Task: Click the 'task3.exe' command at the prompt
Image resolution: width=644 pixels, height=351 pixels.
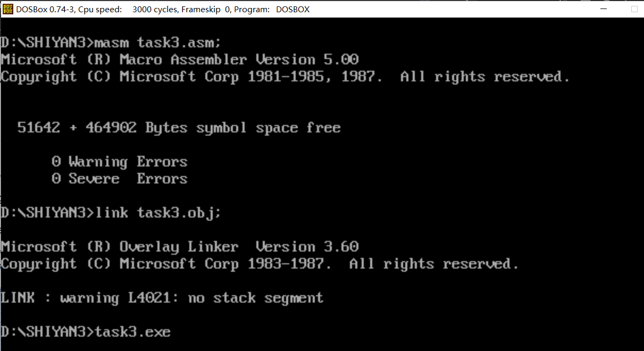Action: click(x=132, y=332)
